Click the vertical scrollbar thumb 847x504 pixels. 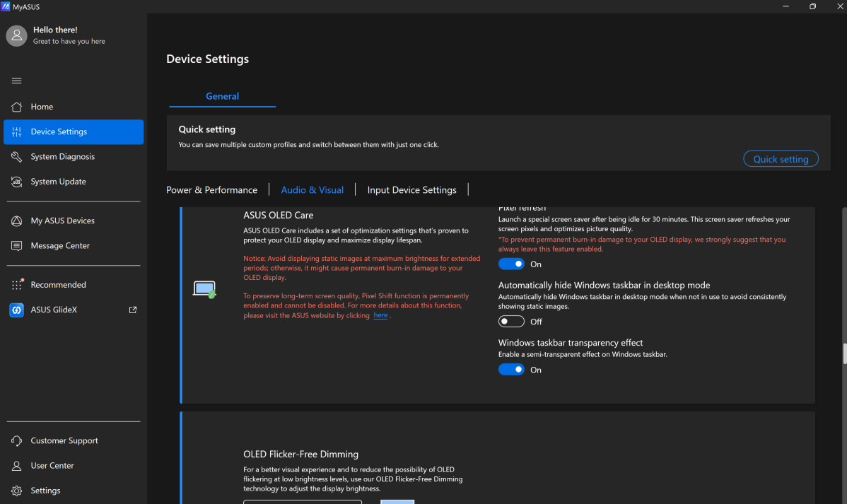[x=844, y=354]
